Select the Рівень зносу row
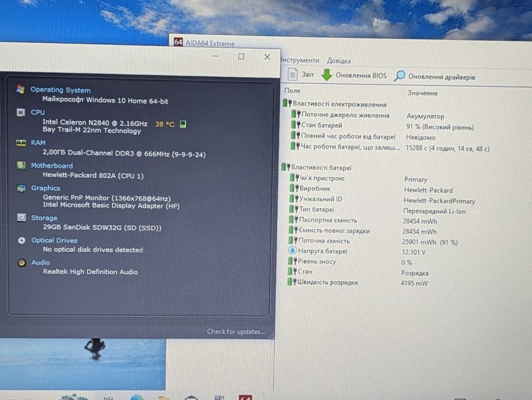Screen dimensions: 532x400 (350, 262)
